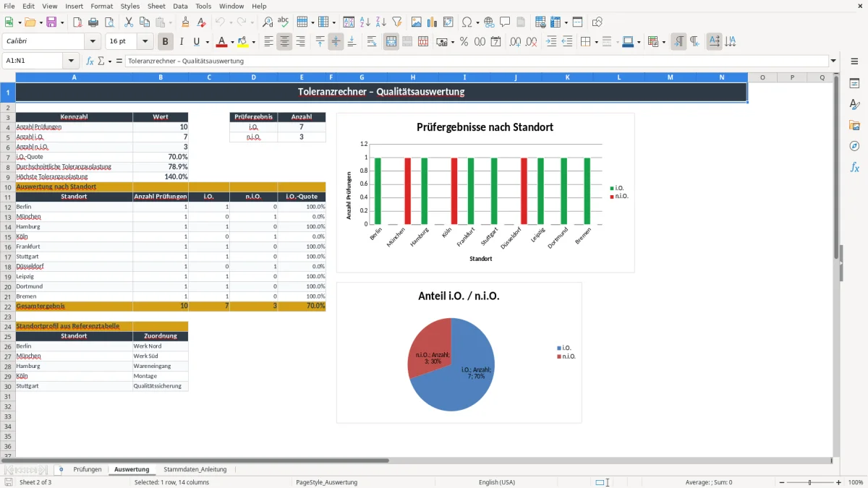
Task: Open the sidebar Navigator panel
Action: pos(854,147)
